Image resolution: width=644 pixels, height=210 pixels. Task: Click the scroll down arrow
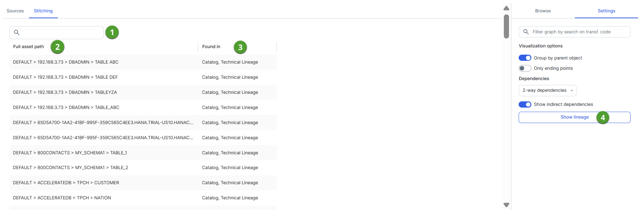506,205
